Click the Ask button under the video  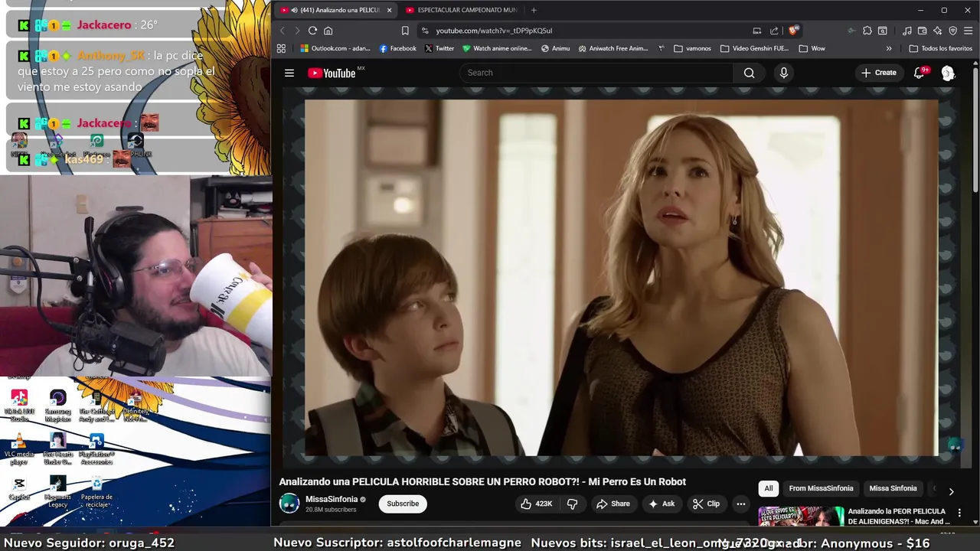661,504
